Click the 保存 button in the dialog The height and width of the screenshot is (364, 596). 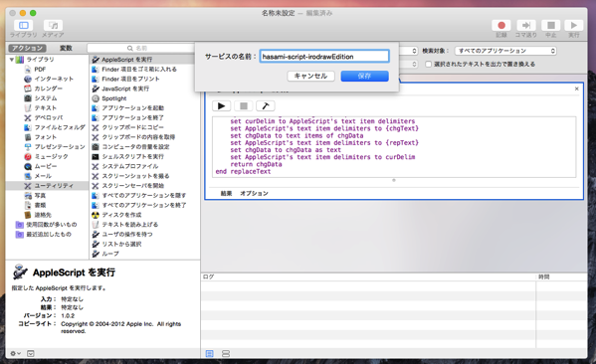(364, 76)
